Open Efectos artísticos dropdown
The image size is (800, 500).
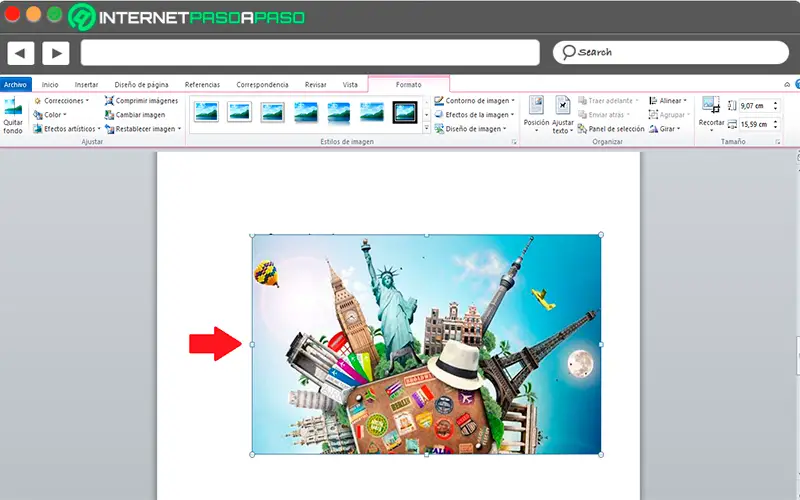click(x=67, y=129)
